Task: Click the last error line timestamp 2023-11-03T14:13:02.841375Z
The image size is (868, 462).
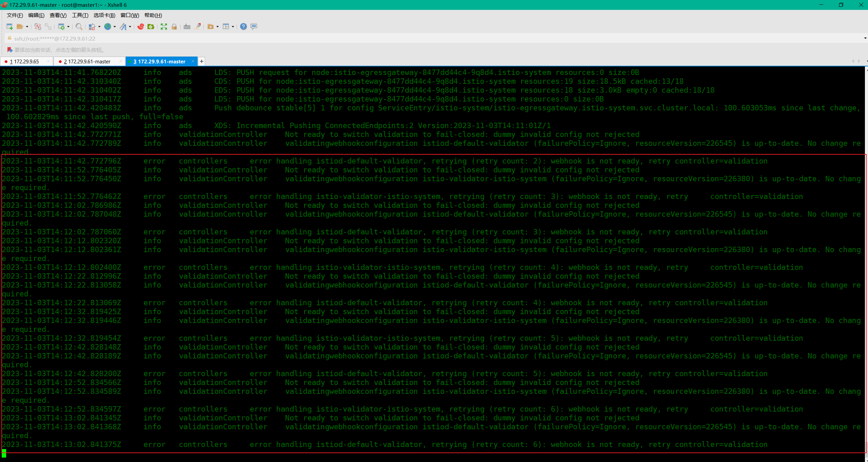Action: pyautogui.click(x=62, y=445)
